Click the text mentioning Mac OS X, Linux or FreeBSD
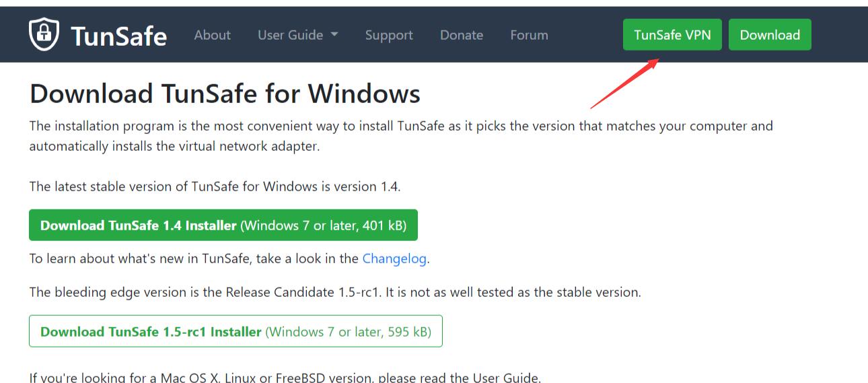The image size is (868, 383). tap(285, 377)
